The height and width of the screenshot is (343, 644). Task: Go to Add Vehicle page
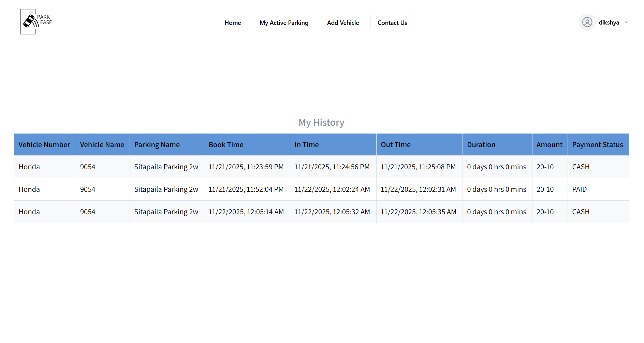tap(343, 22)
